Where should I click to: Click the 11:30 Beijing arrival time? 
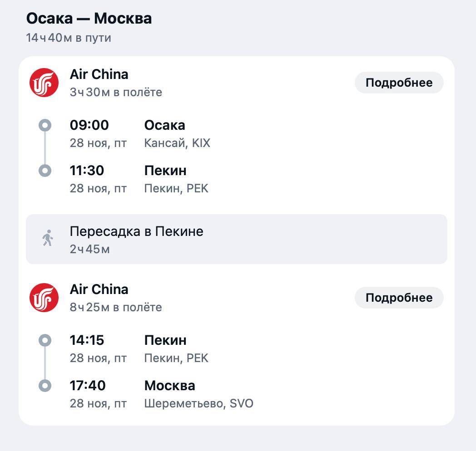(87, 171)
